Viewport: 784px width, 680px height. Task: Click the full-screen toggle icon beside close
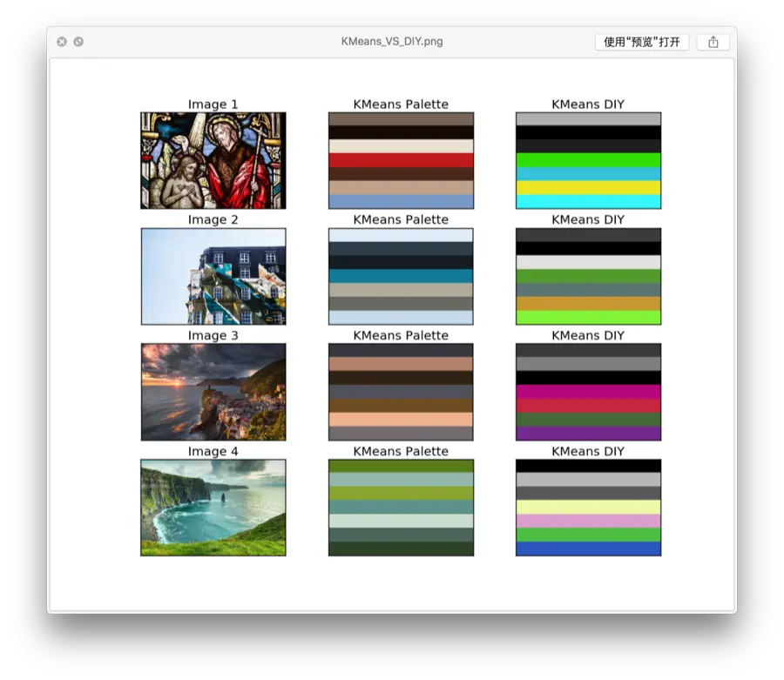(x=78, y=42)
